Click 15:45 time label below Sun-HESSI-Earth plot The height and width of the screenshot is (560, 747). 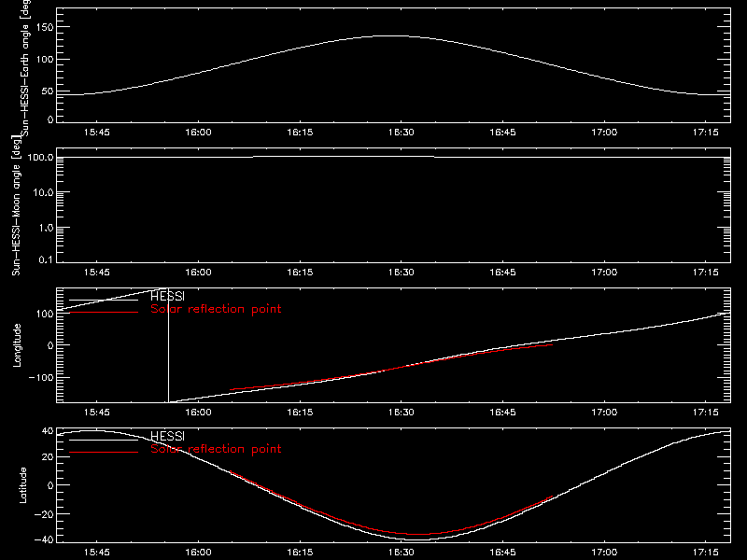pos(97,133)
